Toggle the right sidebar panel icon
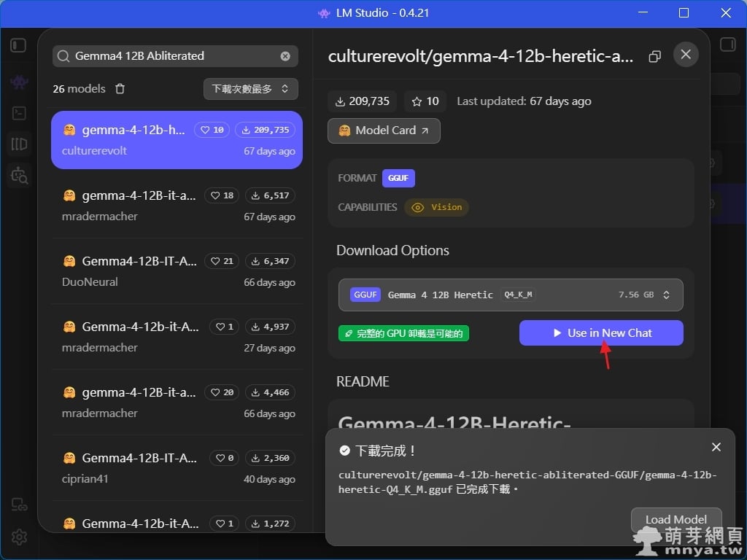 pos(727,44)
